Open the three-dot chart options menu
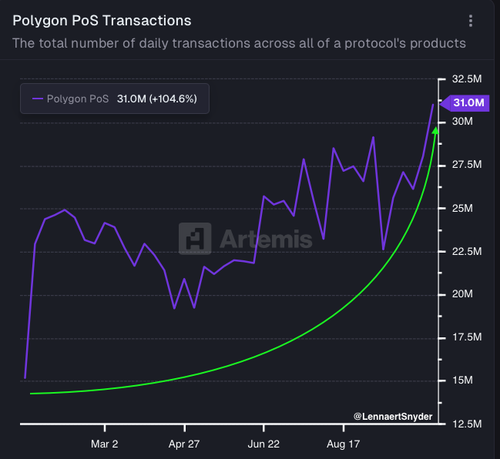 470,21
